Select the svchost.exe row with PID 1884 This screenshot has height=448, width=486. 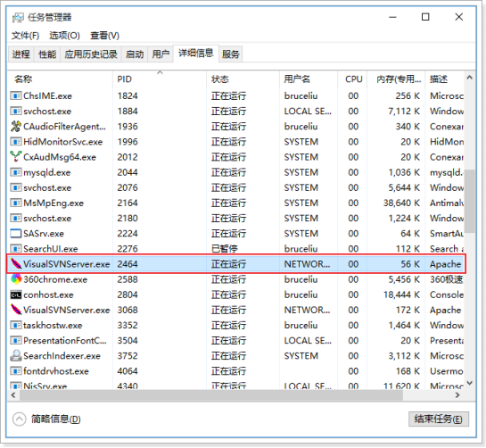point(236,111)
